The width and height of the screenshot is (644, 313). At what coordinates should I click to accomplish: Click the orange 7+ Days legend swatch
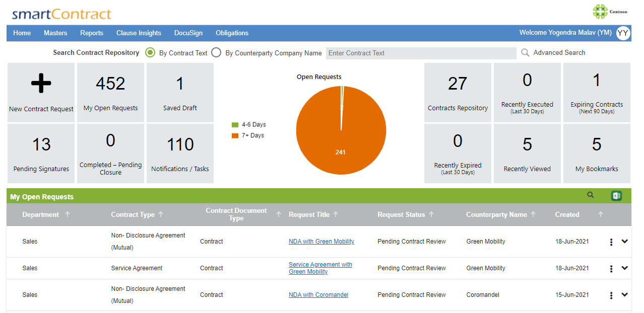click(x=235, y=136)
